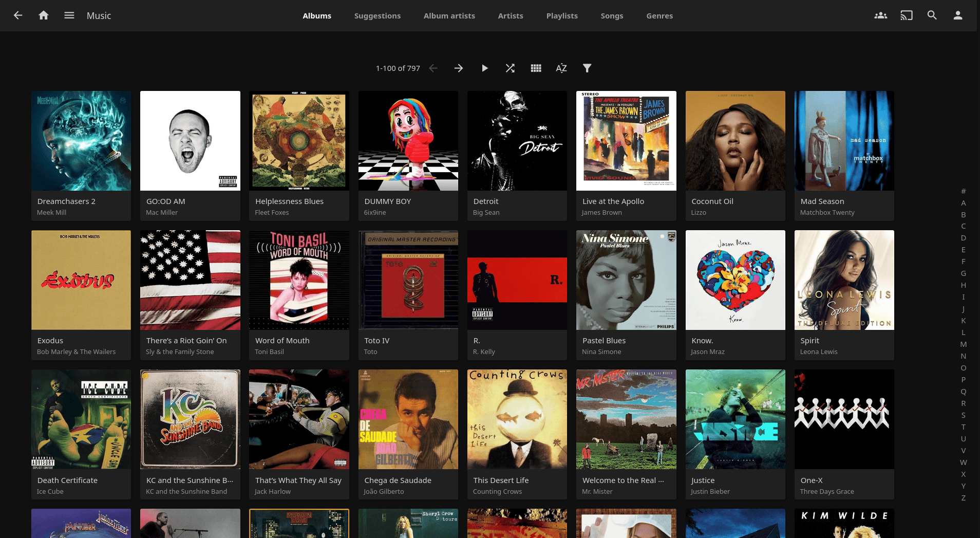Open the filter options
980x538 pixels.
tap(587, 68)
